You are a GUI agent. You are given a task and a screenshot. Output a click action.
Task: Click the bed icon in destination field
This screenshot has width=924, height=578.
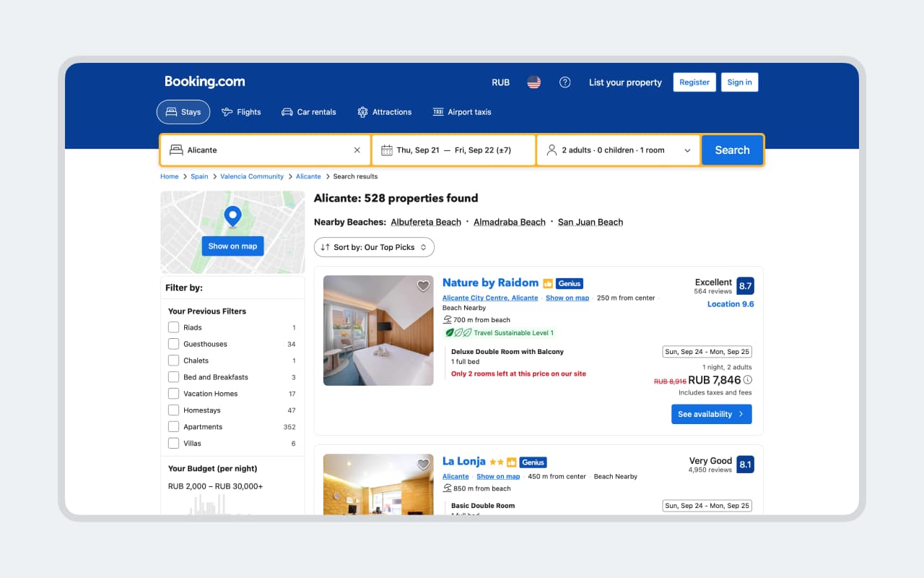click(x=176, y=150)
